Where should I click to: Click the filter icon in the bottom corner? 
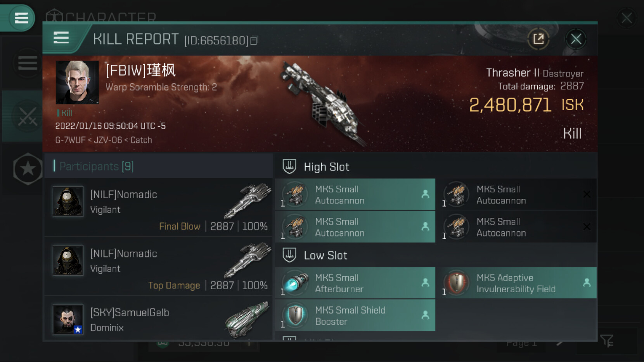(606, 341)
